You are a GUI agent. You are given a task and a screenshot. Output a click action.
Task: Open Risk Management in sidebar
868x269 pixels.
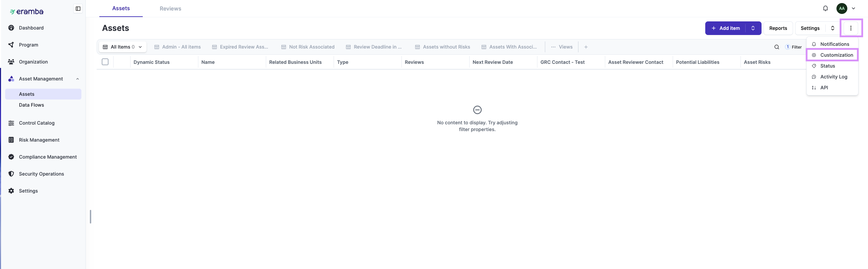click(39, 140)
